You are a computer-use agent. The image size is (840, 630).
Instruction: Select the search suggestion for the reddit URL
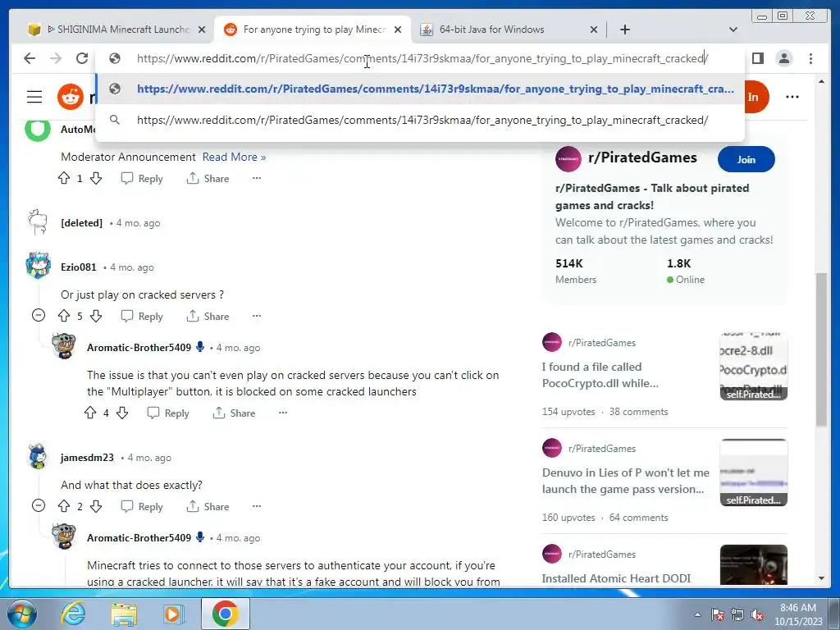tap(420, 120)
